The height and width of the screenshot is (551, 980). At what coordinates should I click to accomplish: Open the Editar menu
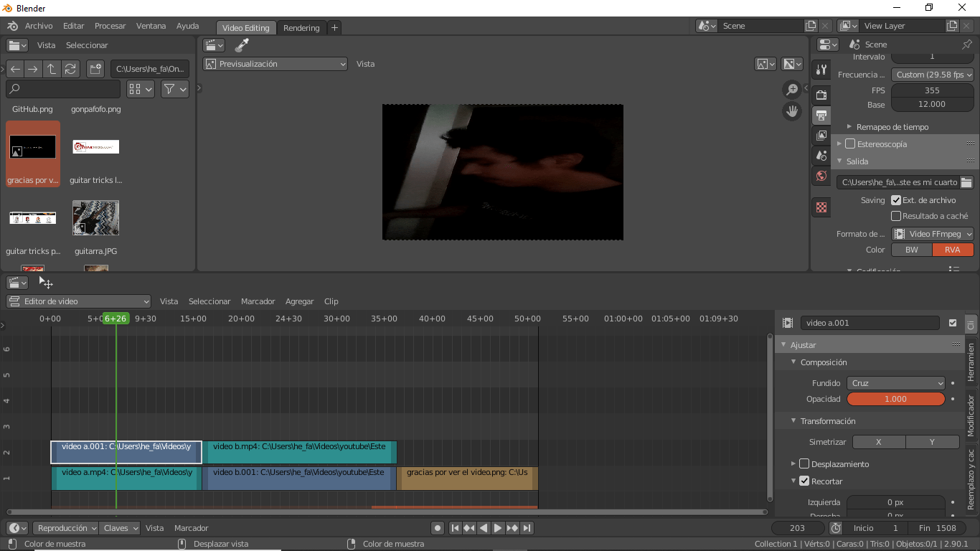click(x=74, y=26)
